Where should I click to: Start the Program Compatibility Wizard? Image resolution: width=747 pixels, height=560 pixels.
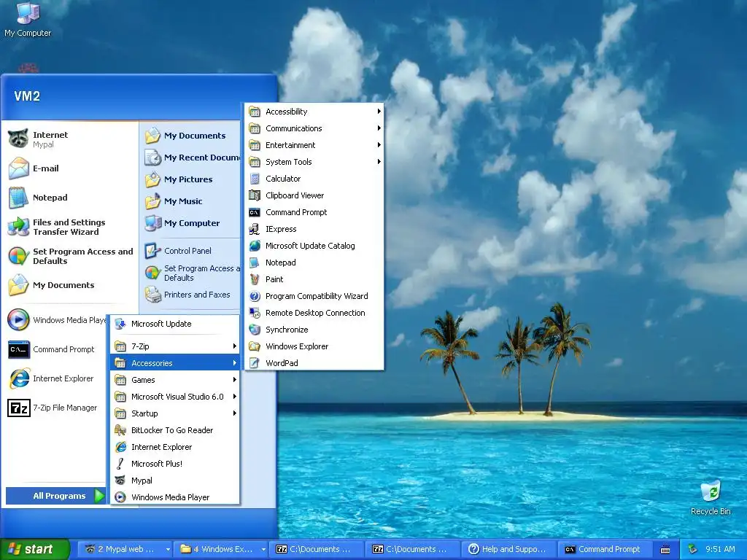[x=314, y=296]
